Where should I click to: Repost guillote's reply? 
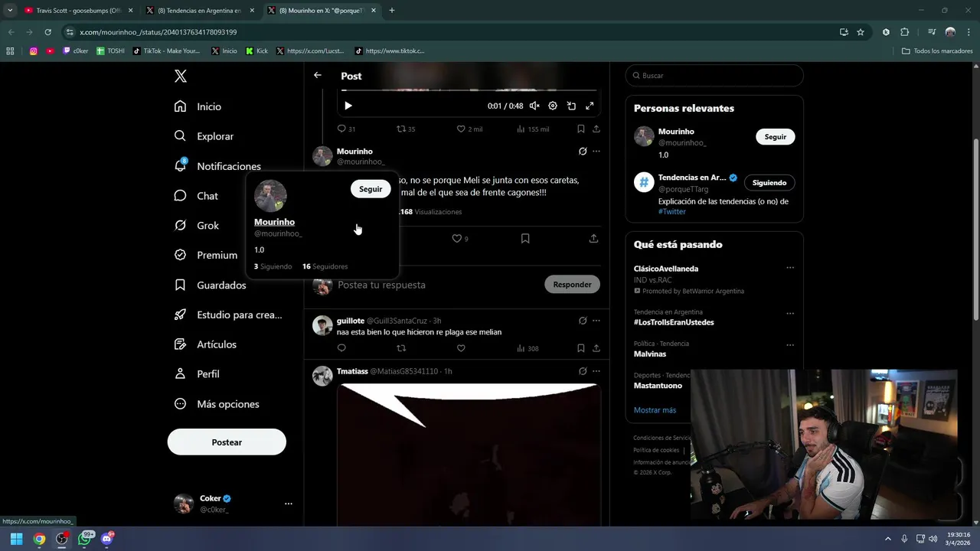pyautogui.click(x=401, y=348)
